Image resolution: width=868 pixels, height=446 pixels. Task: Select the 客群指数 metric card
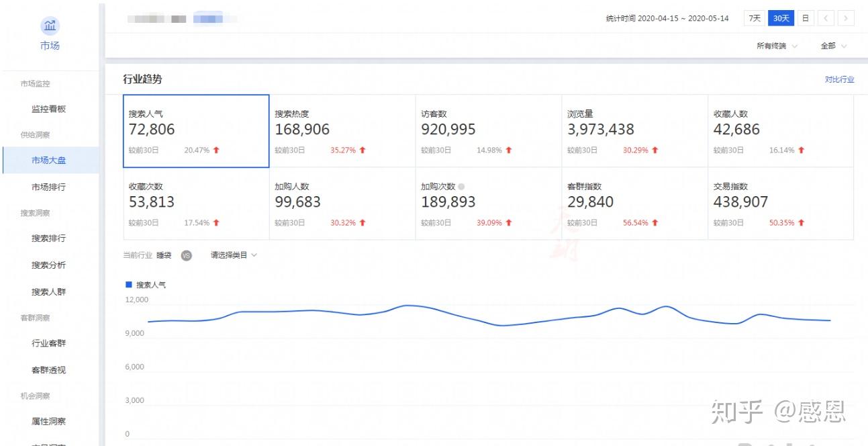635,204
